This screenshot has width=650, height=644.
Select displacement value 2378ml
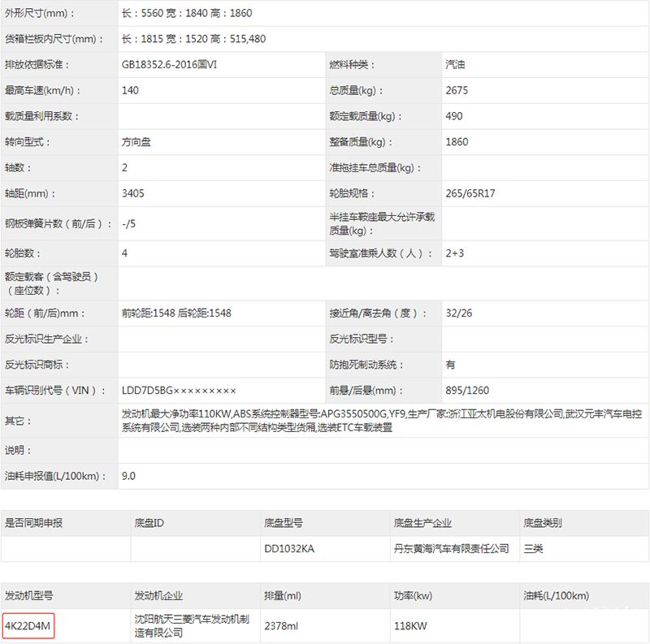(x=281, y=626)
